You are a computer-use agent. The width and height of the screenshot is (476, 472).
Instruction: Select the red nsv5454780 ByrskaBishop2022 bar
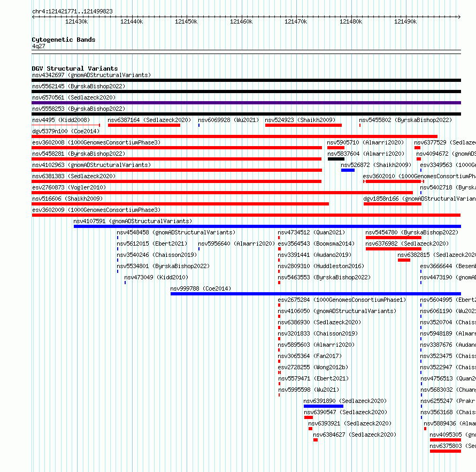point(394,238)
